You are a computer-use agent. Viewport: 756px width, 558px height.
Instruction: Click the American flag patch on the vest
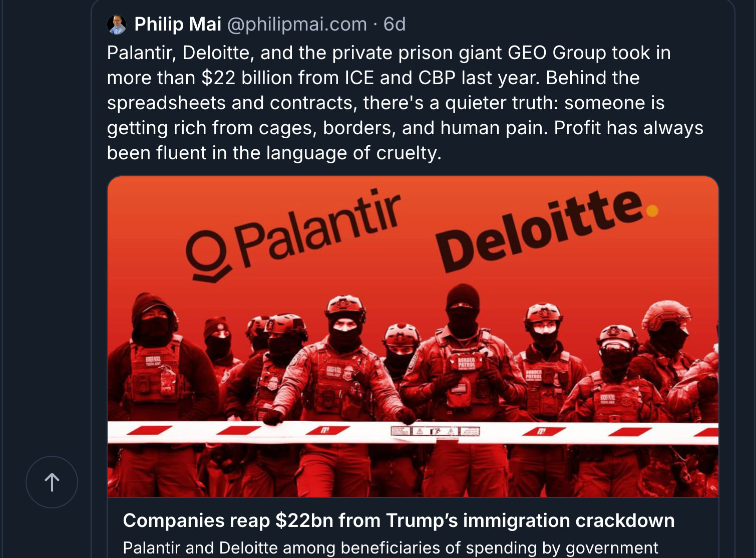[458, 388]
